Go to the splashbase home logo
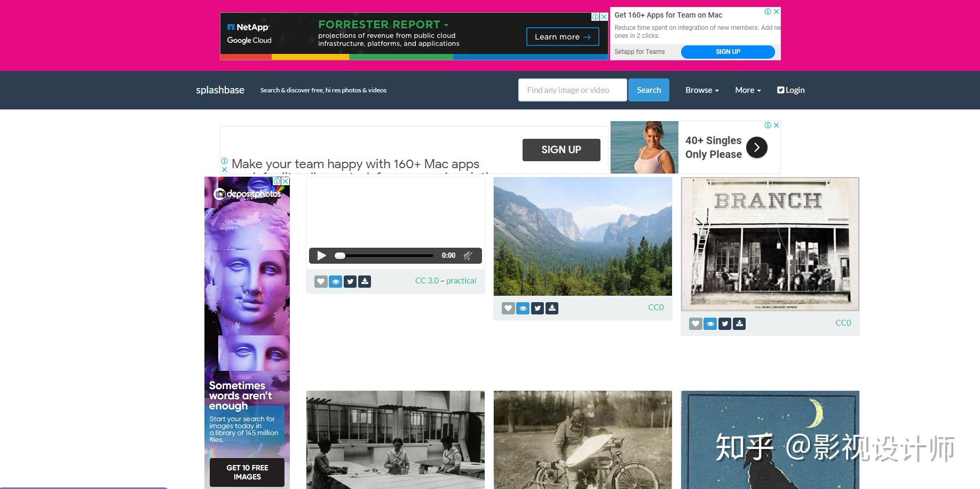The height and width of the screenshot is (489, 980). point(220,90)
